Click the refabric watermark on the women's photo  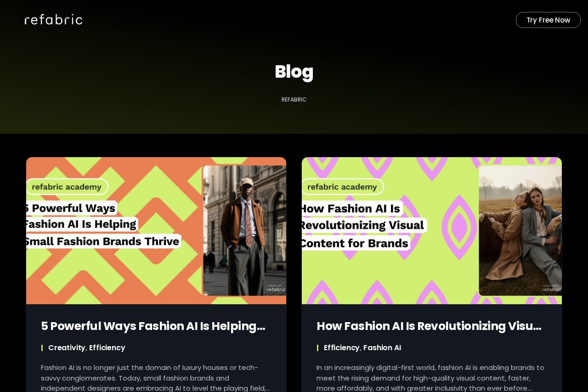pos(551,288)
